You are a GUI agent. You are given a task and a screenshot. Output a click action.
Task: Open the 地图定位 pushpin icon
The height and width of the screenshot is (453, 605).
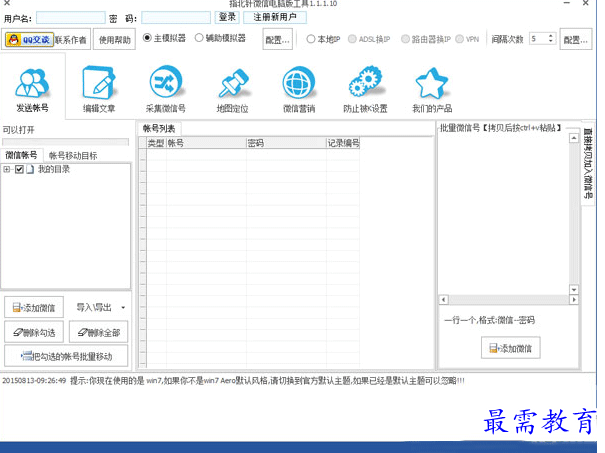(233, 89)
